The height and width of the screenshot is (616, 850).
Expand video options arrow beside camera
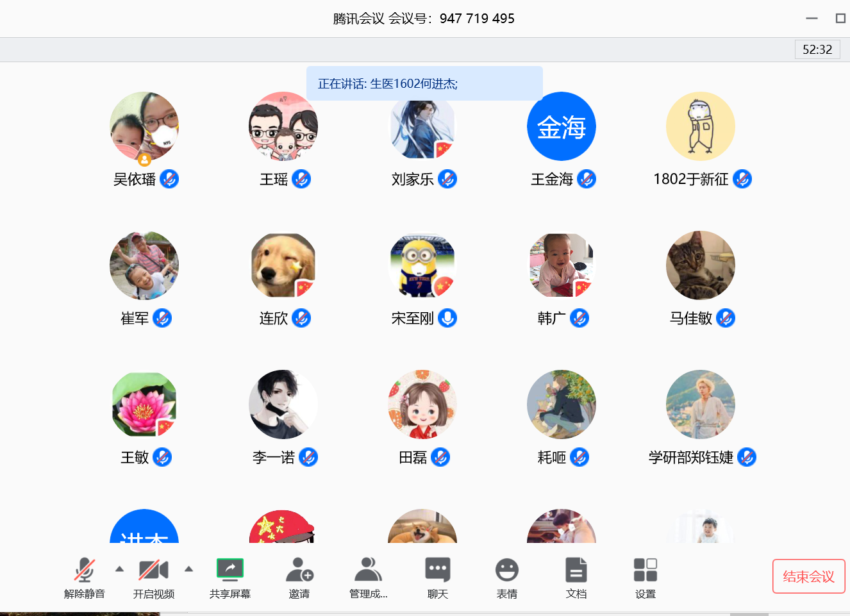click(x=188, y=569)
